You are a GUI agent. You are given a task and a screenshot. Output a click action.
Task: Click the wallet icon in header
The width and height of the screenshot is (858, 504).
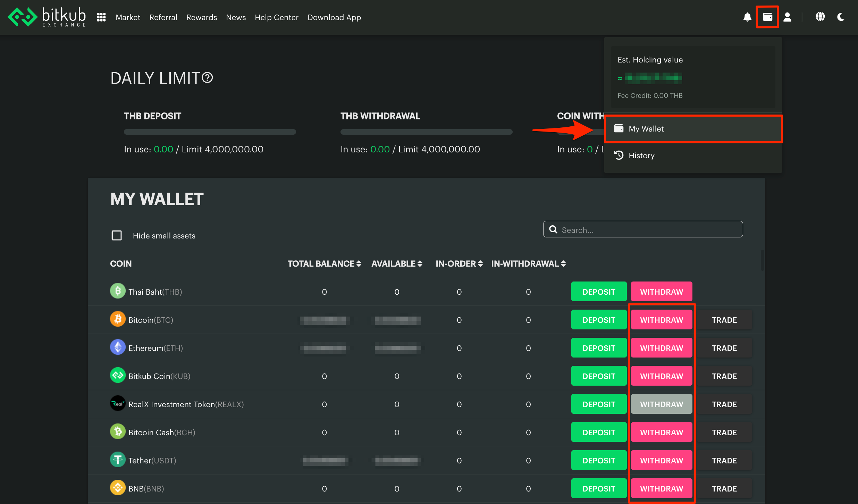click(767, 17)
